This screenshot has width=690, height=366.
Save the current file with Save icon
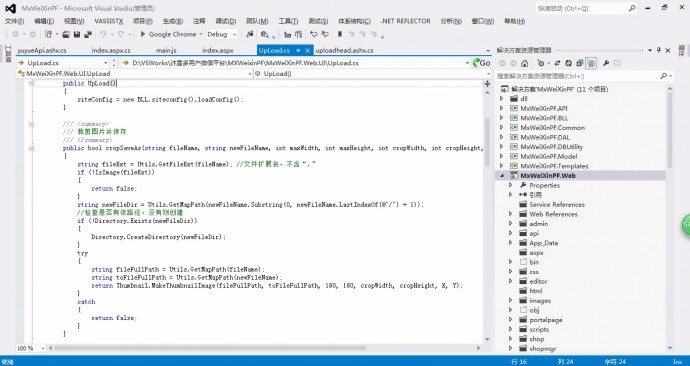(77, 34)
